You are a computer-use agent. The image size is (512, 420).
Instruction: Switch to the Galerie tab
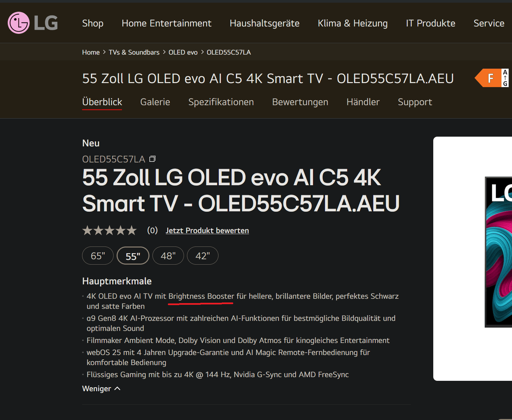point(155,102)
